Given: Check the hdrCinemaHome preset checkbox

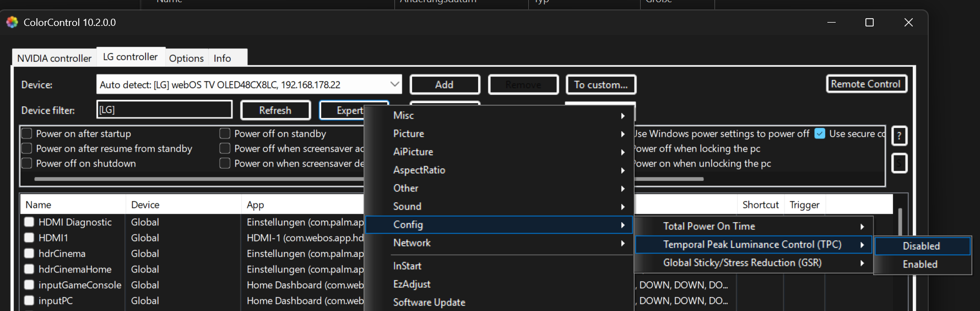Looking at the screenshot, I should 29,269.
